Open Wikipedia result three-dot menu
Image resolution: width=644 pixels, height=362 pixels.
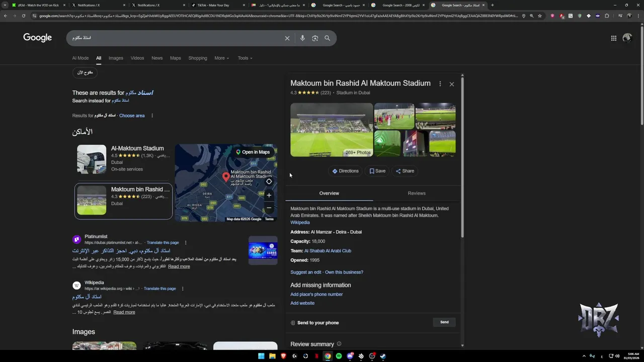[183, 289]
